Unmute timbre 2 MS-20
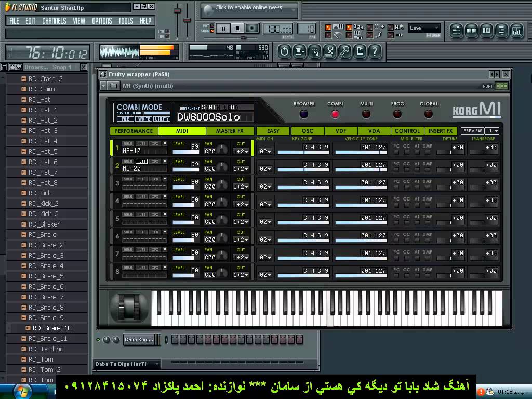Viewport: 532px width, 399px height. click(141, 161)
